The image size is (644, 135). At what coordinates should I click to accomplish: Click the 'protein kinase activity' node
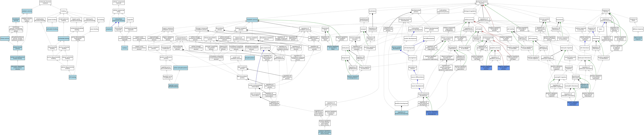tap(17, 48)
